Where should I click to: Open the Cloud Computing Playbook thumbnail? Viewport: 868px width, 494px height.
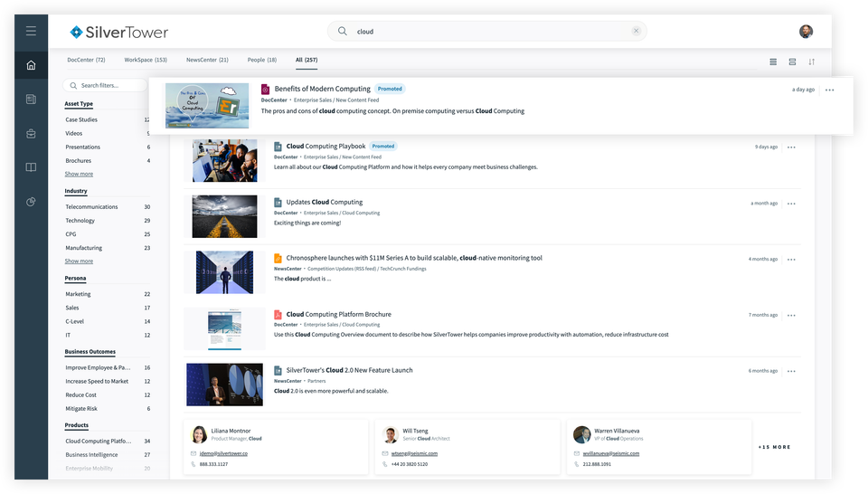(x=225, y=161)
